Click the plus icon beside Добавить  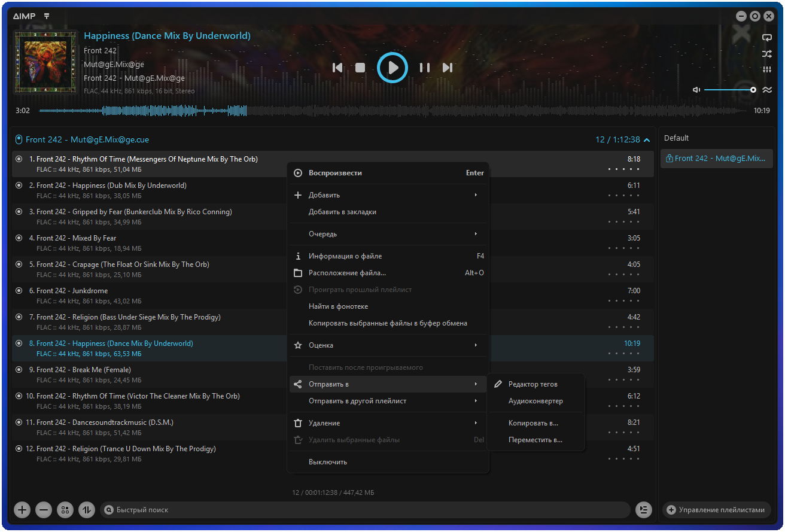(298, 195)
